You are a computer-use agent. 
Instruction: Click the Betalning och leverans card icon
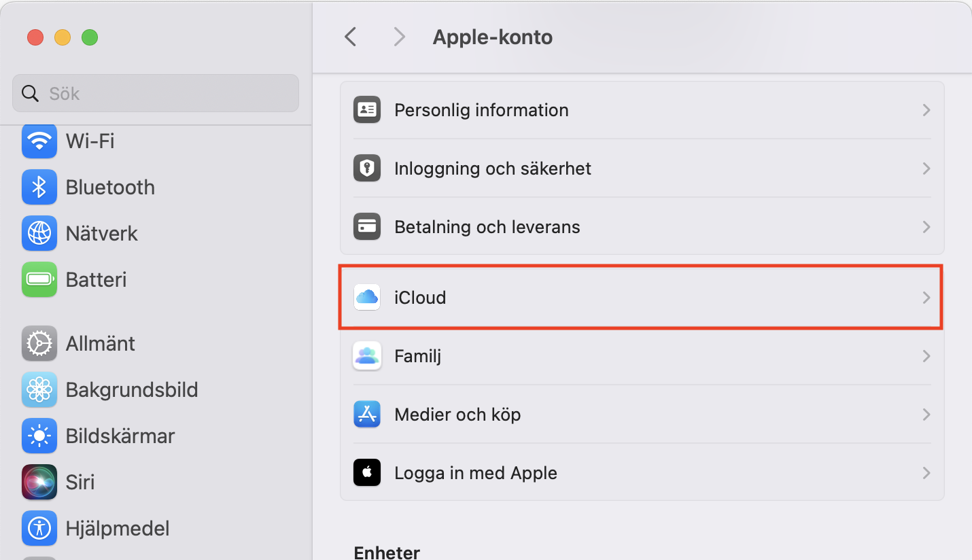click(x=367, y=227)
